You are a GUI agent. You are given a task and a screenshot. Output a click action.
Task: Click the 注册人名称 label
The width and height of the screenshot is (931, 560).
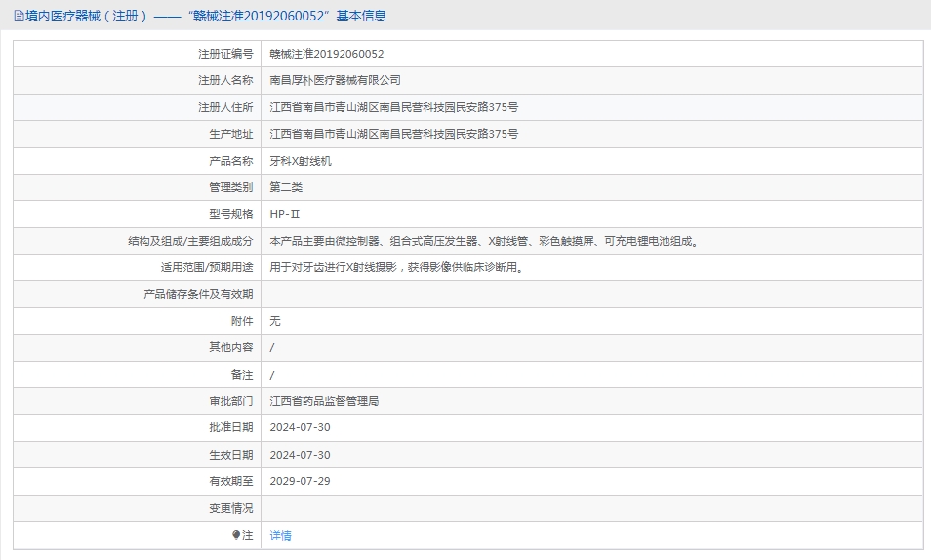coord(225,80)
